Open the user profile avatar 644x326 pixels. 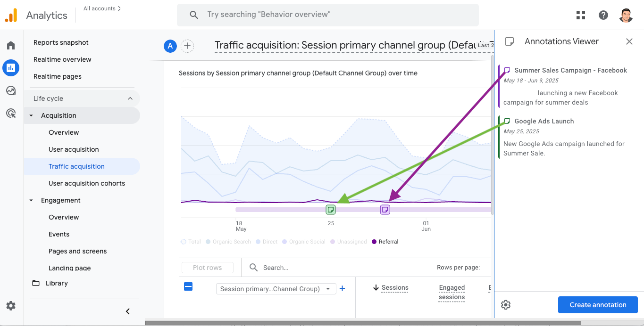coord(626,15)
